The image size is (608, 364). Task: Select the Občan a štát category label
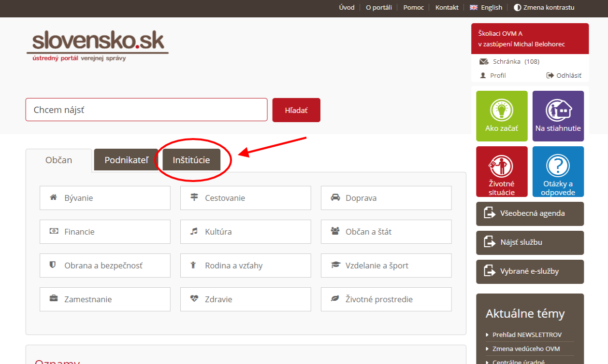[369, 232]
